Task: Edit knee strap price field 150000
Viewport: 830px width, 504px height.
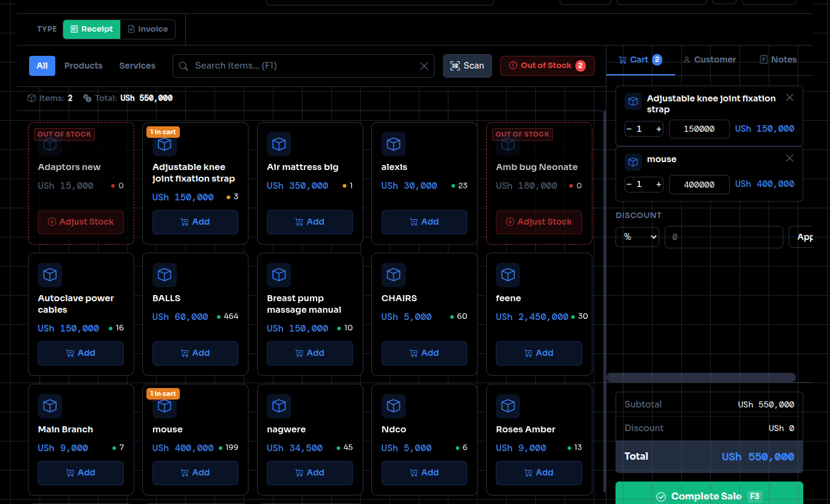Action: 699,129
